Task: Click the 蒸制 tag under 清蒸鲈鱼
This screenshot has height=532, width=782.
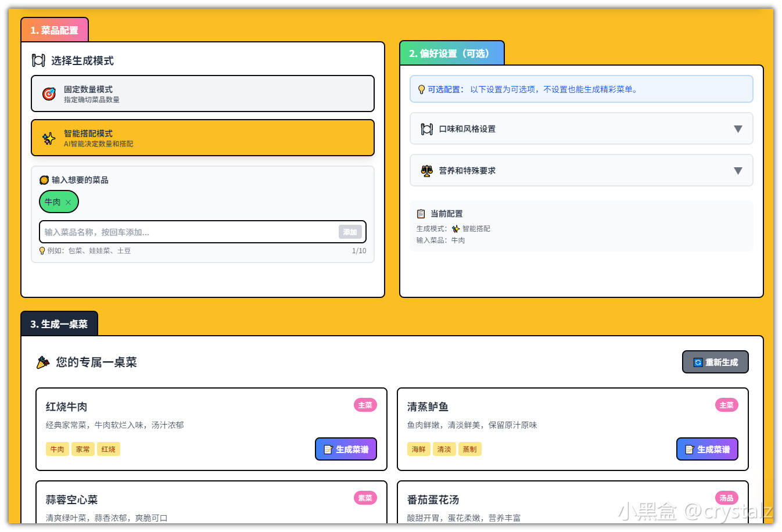Action: 470,449
